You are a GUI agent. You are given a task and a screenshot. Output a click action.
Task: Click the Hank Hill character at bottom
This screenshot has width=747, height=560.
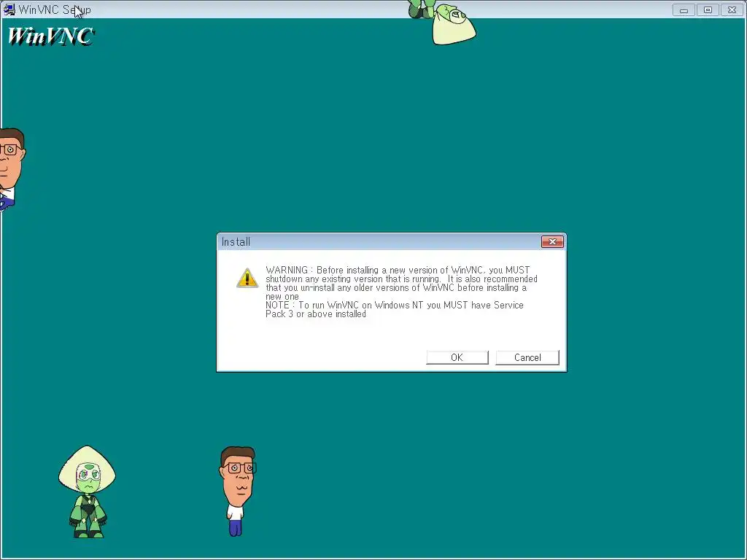coord(237,491)
